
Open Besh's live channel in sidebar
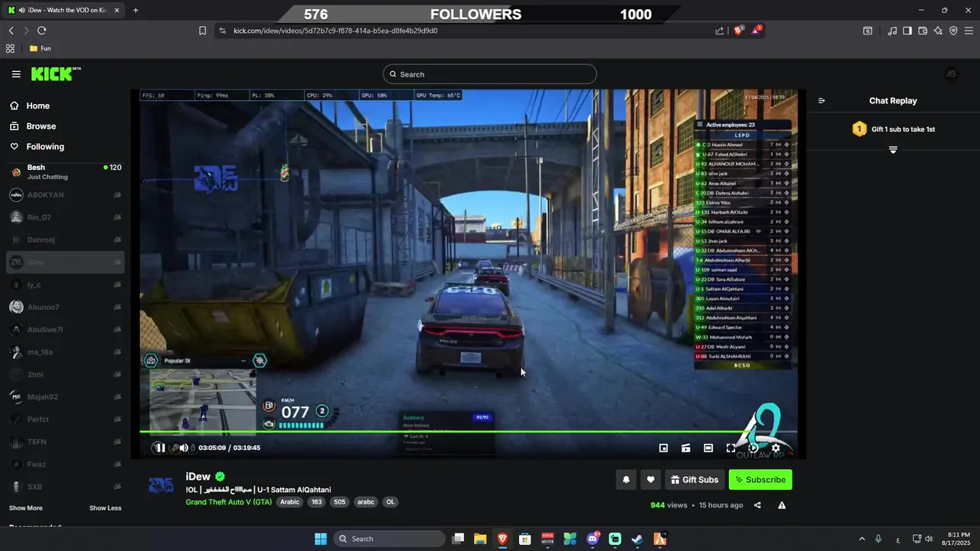65,172
